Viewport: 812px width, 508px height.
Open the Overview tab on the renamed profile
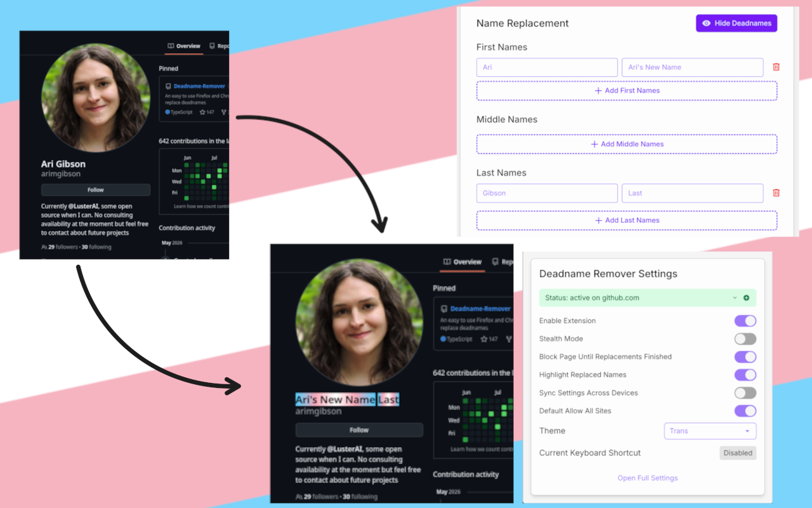[x=462, y=262]
